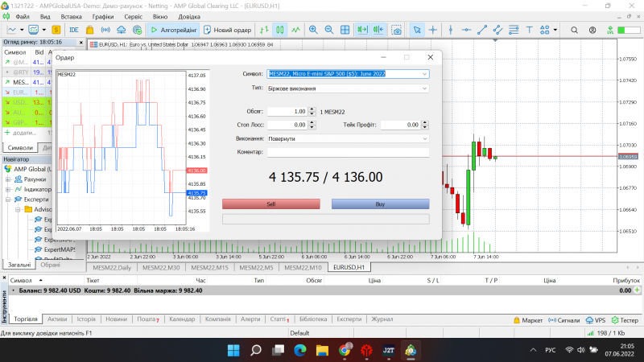Open the chart profiles icon
644x362 pixels.
[33, 30]
